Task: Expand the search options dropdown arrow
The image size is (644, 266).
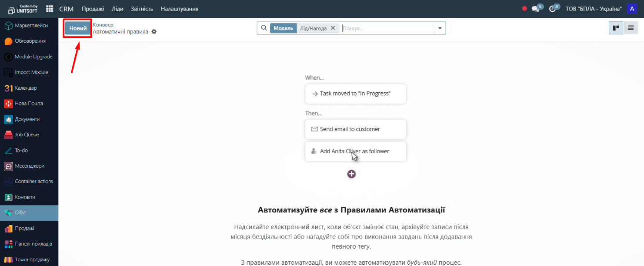Action: pyautogui.click(x=440, y=28)
